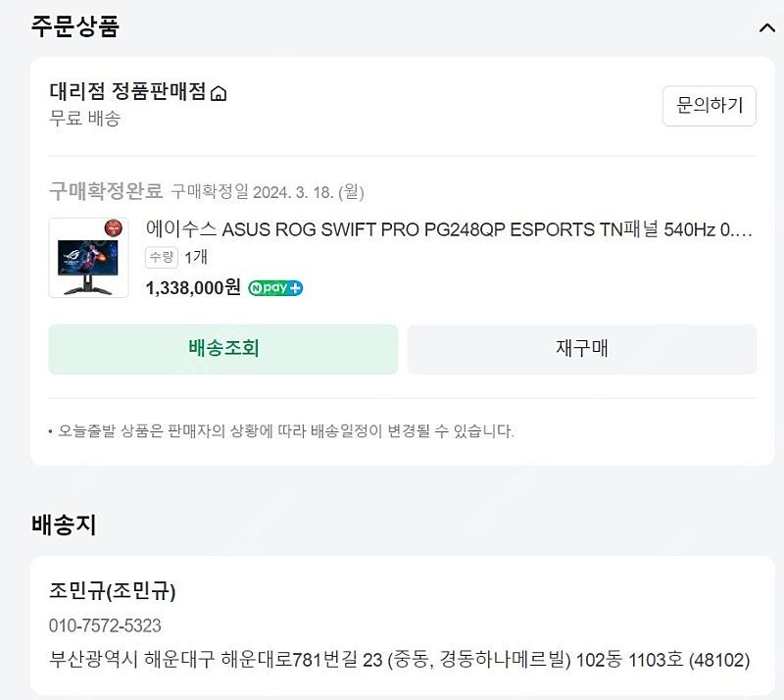Select the ASUS ROG product thumbnail image
The width and height of the screenshot is (784, 700).
point(88,260)
